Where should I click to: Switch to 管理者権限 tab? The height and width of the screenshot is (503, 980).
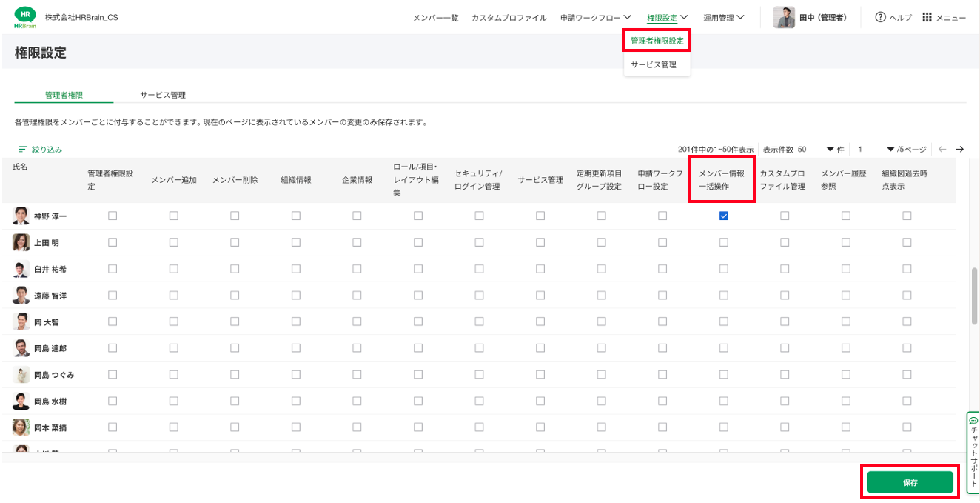pos(64,95)
